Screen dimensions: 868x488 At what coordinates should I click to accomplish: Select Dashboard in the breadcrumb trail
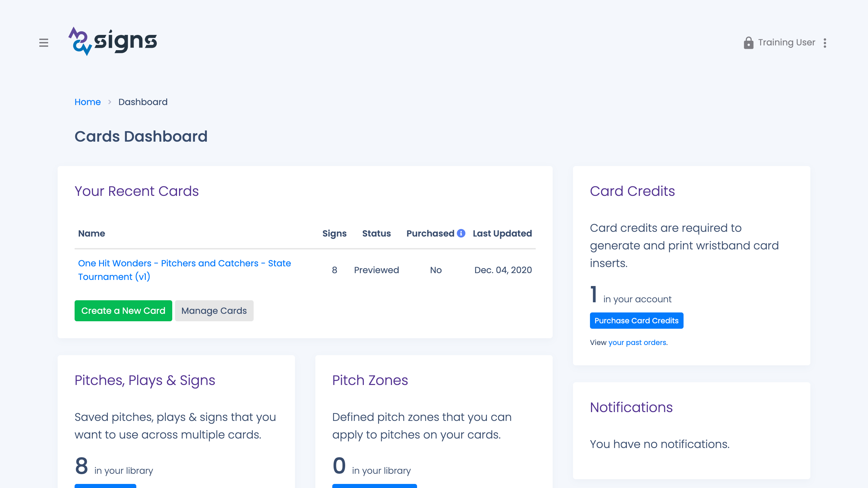coord(143,102)
